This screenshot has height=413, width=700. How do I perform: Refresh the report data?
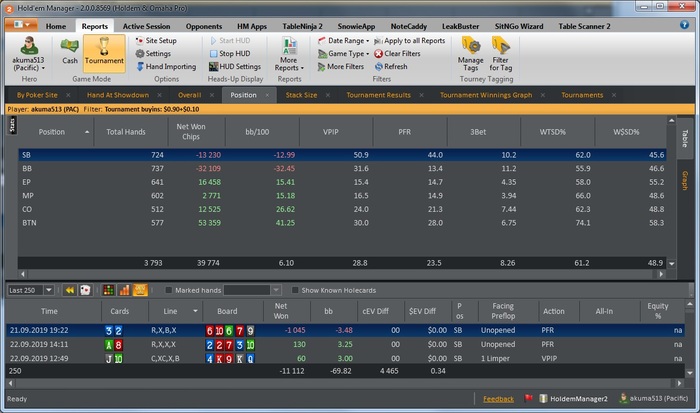pyautogui.click(x=391, y=67)
